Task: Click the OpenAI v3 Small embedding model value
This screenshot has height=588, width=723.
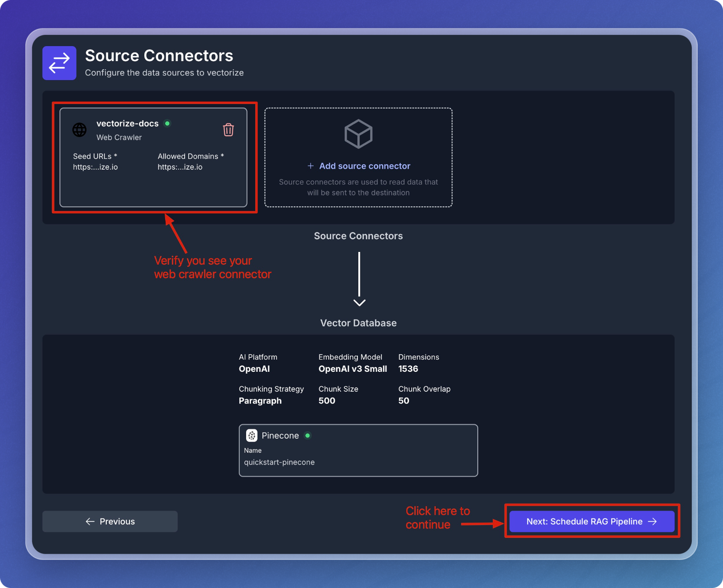Action: point(353,369)
